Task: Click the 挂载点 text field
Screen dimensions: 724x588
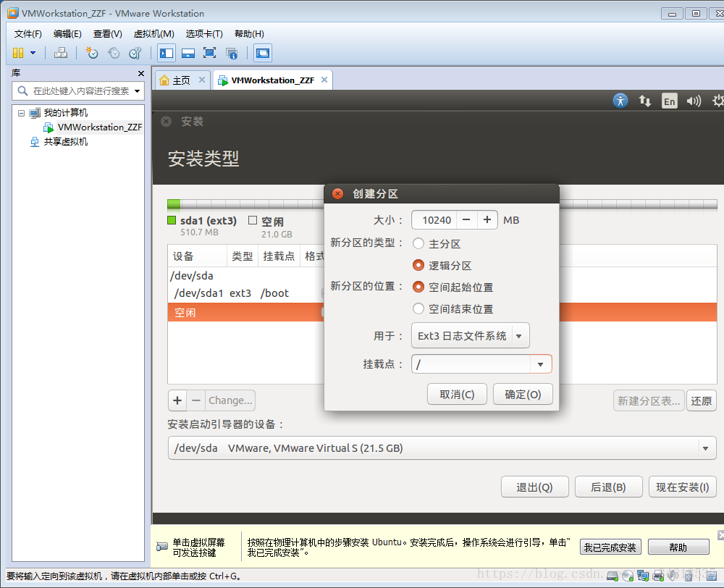Action: tap(471, 364)
